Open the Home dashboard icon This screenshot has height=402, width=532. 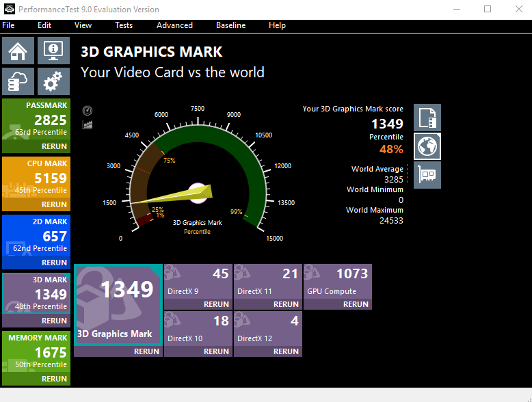pos(18,51)
